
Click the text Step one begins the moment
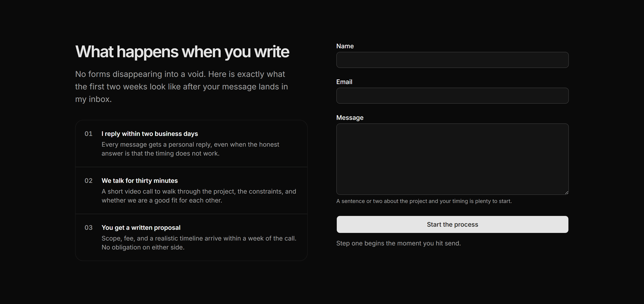point(398,243)
